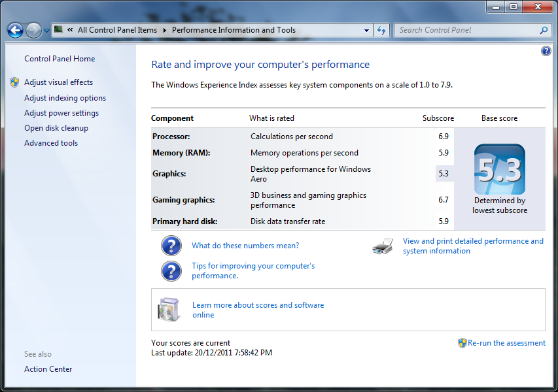
Task: Click 'Disk data transfer rate' description
Action: [x=288, y=221]
